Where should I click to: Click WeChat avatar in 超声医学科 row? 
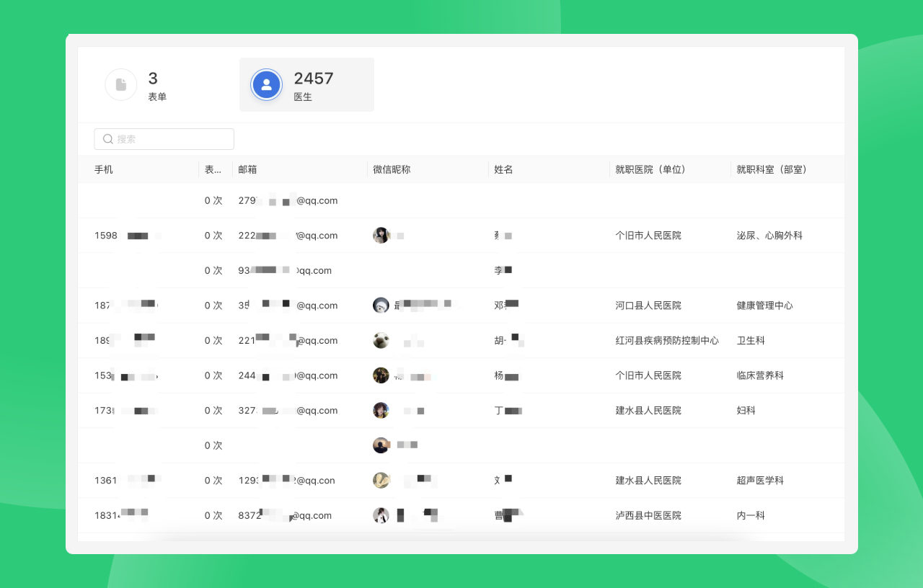381,481
